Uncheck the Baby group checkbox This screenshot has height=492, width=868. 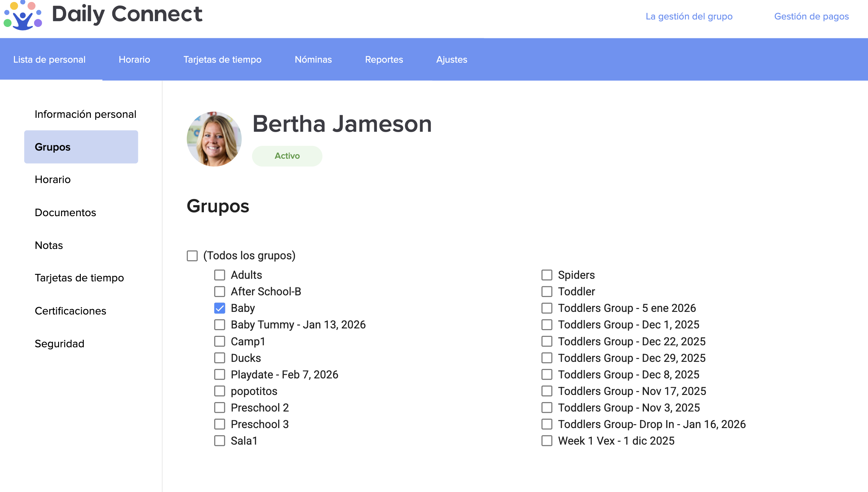[220, 308]
